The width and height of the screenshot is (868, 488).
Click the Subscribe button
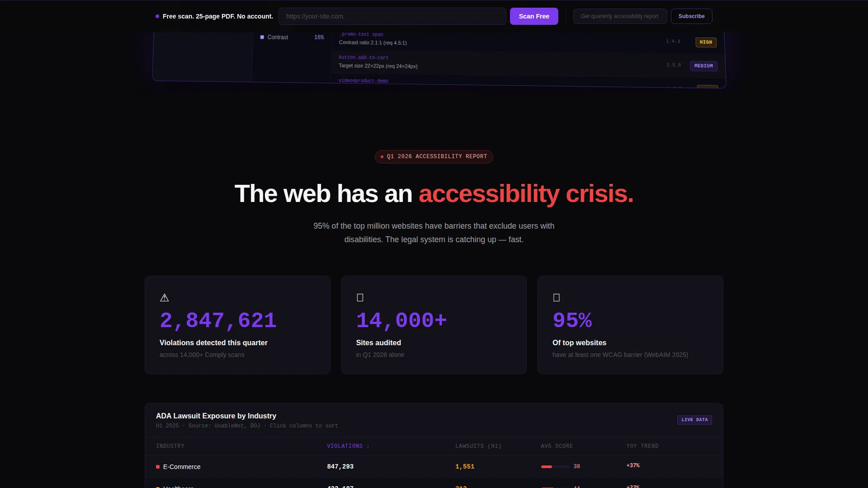click(691, 16)
